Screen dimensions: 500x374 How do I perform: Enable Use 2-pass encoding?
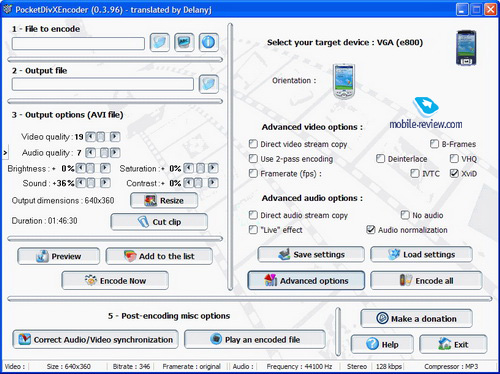pos(253,159)
